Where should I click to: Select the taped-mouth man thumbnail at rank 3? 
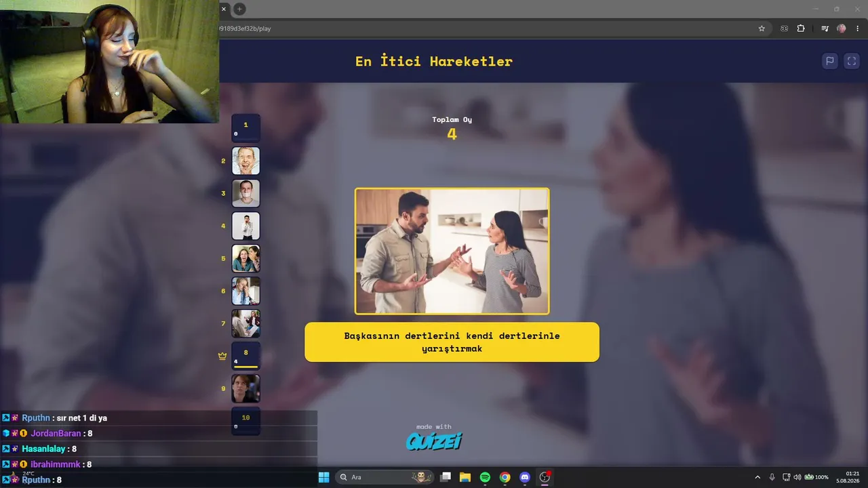pyautogui.click(x=245, y=193)
